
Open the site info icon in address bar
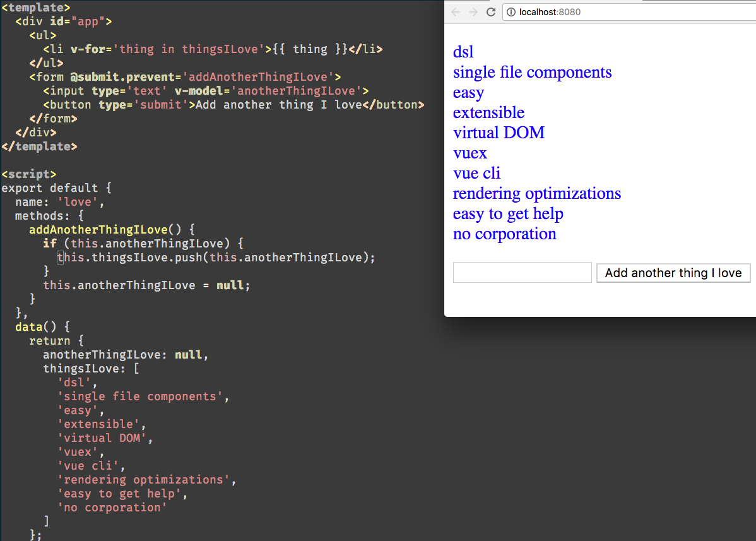(511, 12)
